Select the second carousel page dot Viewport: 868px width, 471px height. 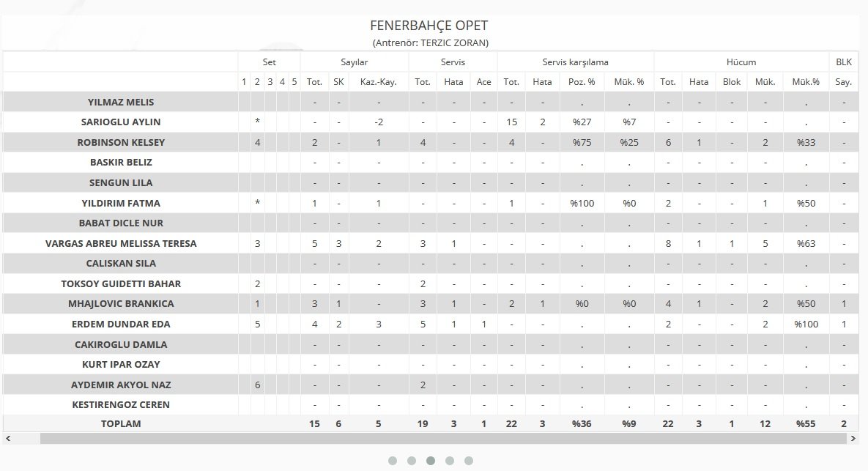click(412, 461)
